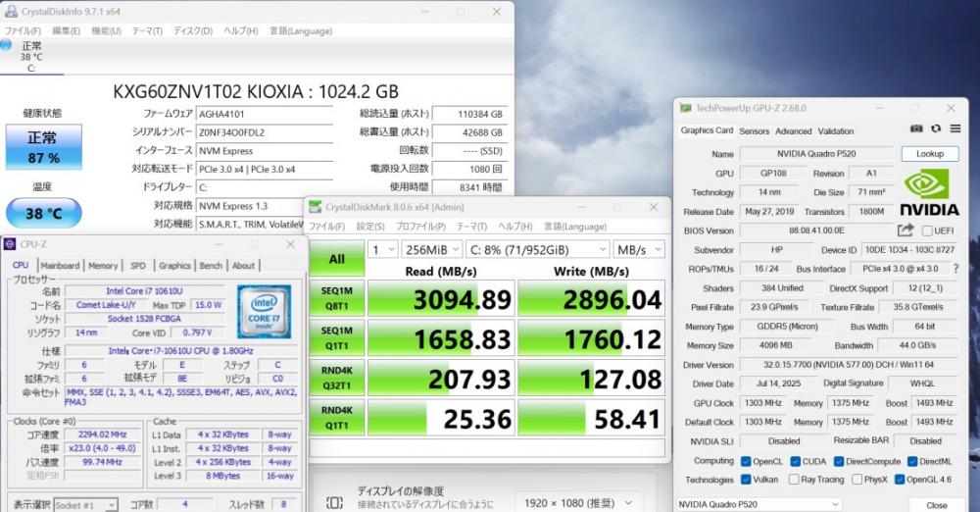The height and width of the screenshot is (512, 980).
Task: Open 言語(Language) menu in CrystalDiskMark
Action: [575, 226]
